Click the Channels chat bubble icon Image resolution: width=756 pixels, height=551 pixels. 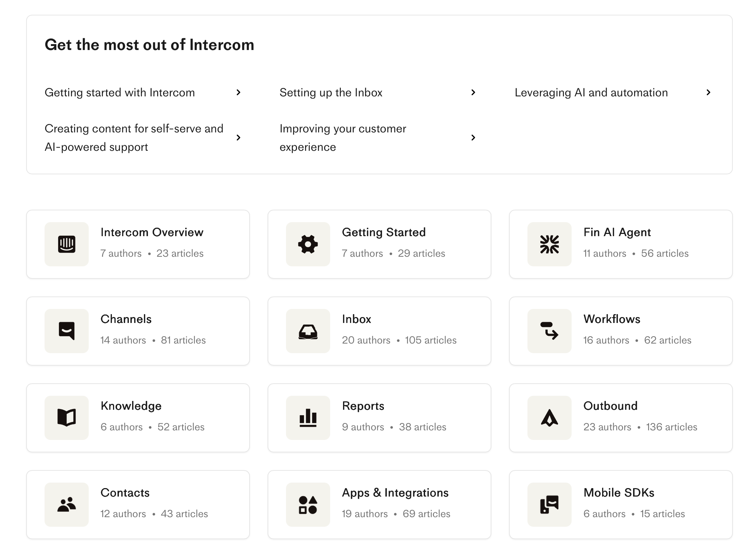coord(67,331)
